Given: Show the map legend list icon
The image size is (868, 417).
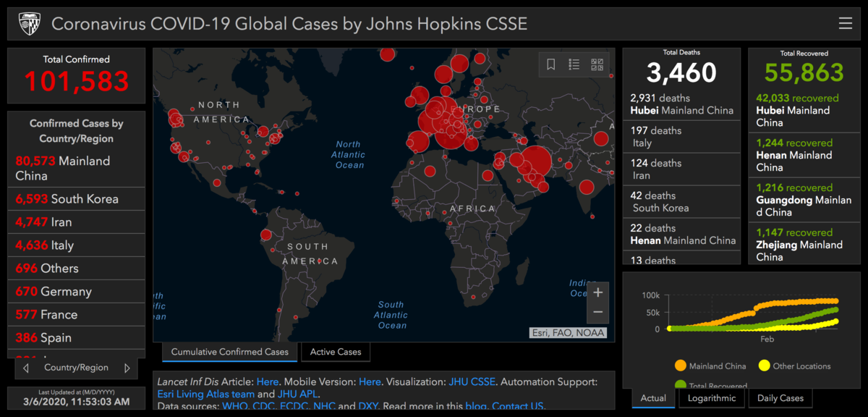Looking at the screenshot, I should point(574,64).
